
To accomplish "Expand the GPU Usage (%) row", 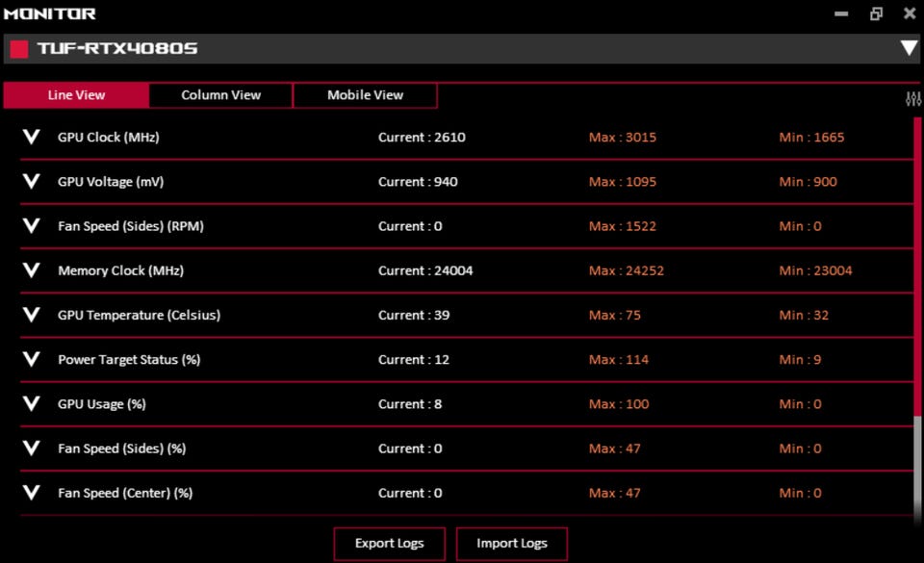I will coord(31,404).
